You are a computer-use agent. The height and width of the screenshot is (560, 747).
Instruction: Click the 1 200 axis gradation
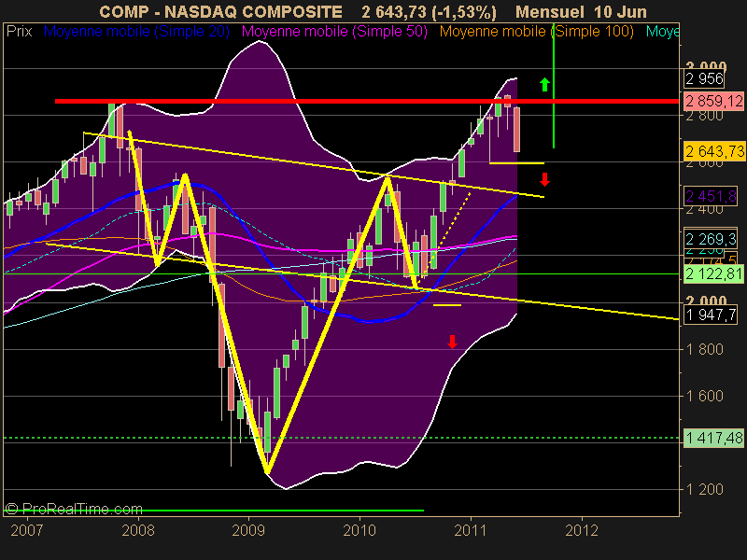tap(704, 489)
